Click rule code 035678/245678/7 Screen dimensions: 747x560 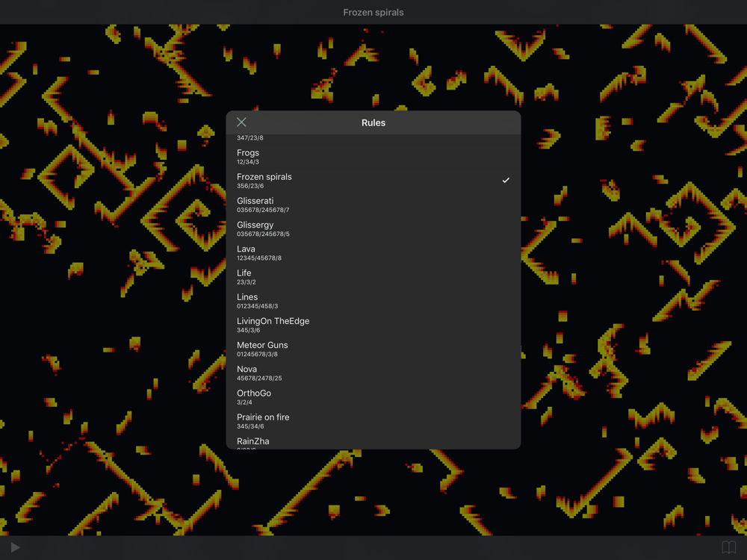[x=263, y=210]
